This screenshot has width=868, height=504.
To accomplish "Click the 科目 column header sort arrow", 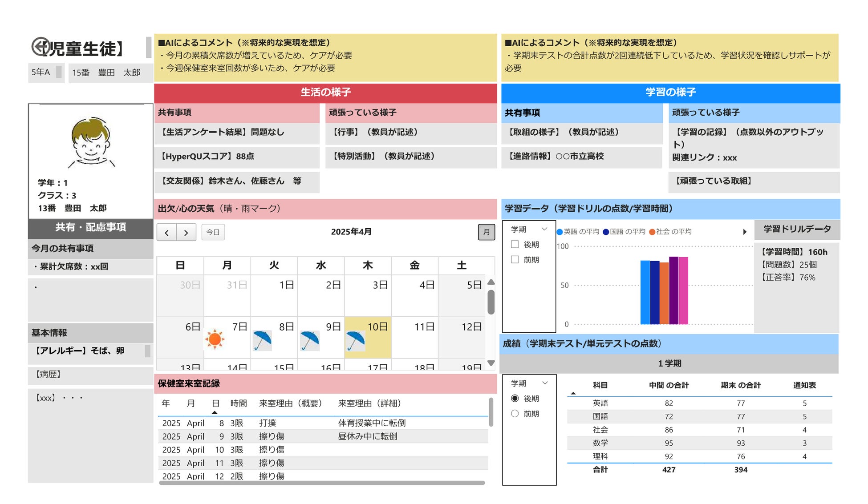I will click(573, 393).
